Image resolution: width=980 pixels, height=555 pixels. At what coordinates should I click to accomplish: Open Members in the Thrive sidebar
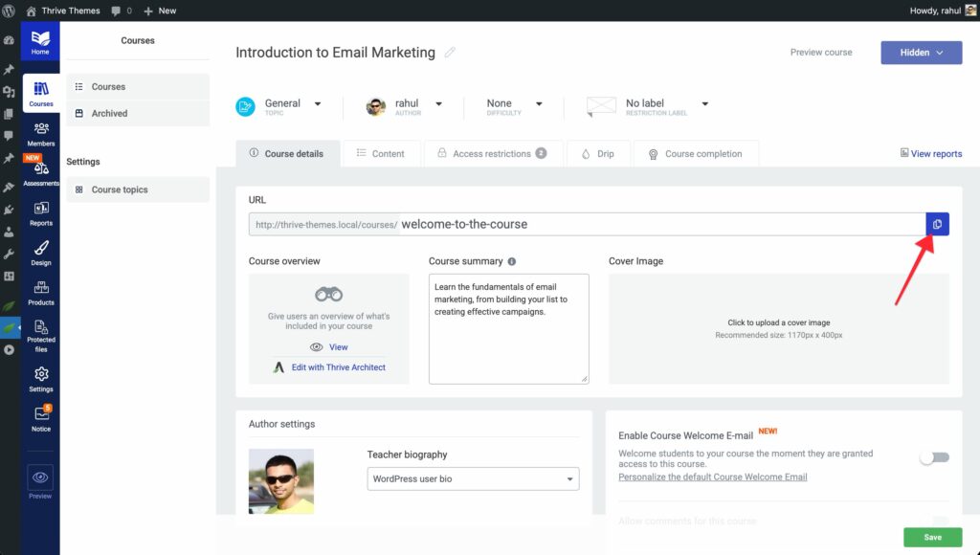point(41,133)
